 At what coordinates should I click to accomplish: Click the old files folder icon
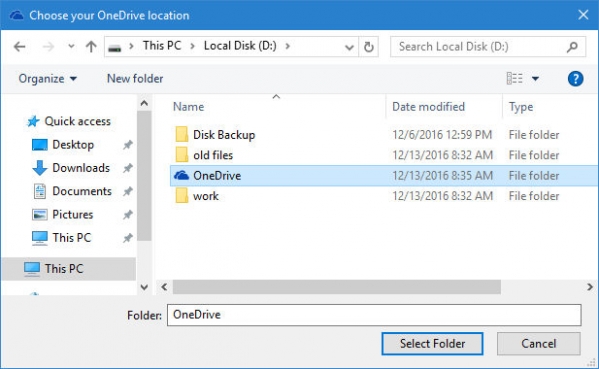point(182,155)
